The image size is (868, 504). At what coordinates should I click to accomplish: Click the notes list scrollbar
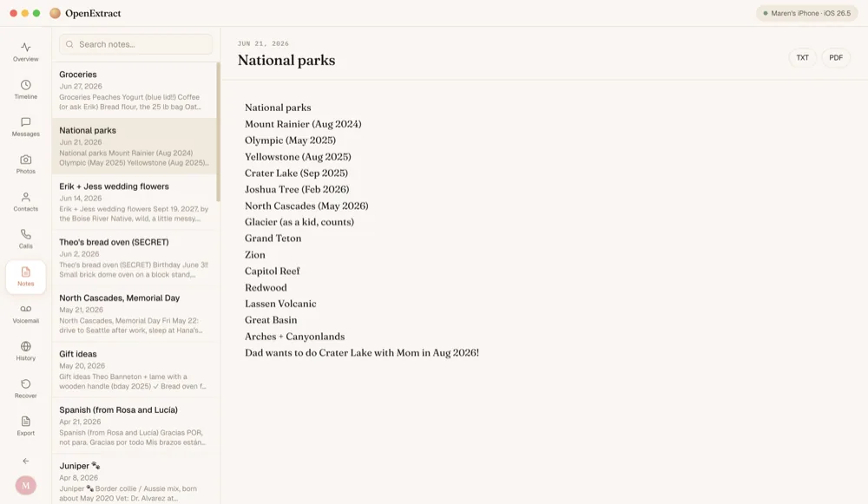218,132
